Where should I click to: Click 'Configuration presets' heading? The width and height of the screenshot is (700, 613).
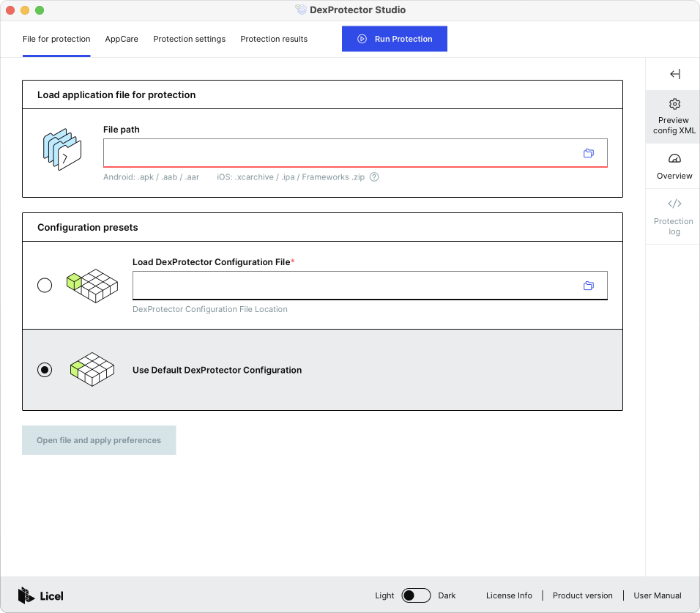(88, 228)
